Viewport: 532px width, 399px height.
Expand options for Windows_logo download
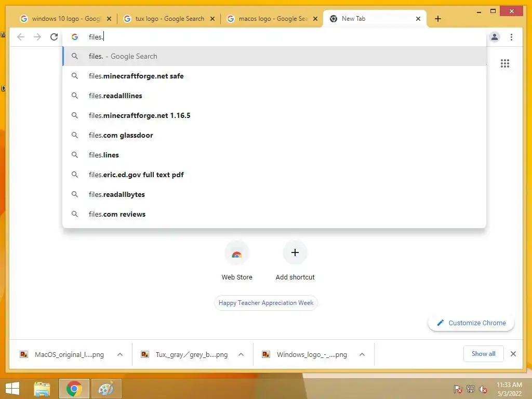[x=362, y=354]
